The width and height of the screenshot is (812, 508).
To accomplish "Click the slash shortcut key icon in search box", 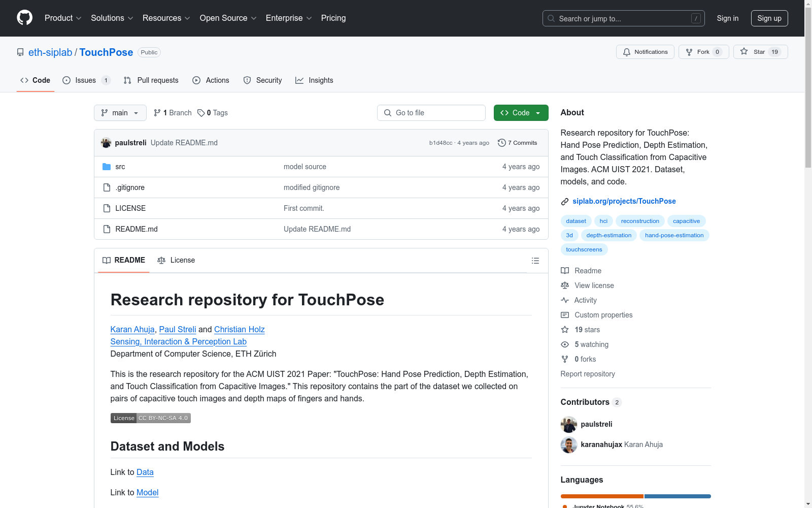I will tap(696, 18).
